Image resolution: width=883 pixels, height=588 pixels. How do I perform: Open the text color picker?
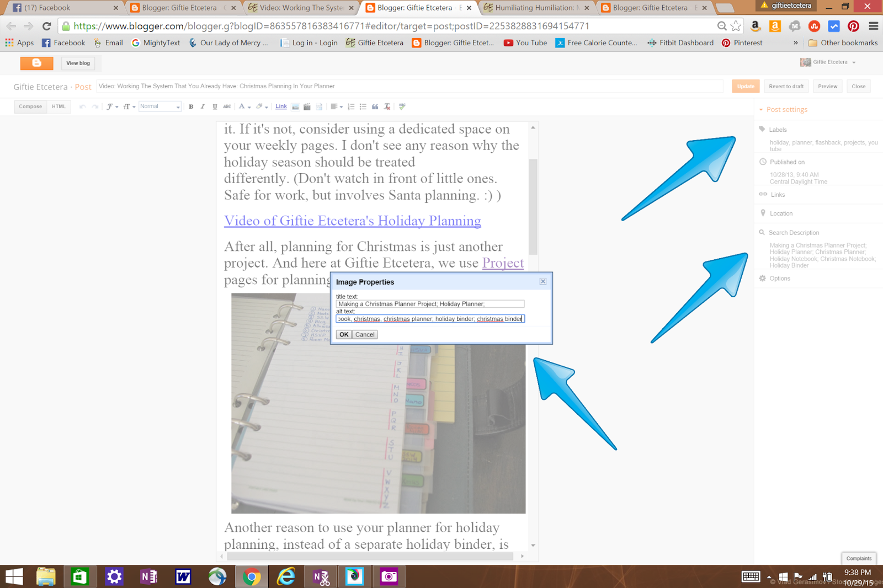(244, 106)
